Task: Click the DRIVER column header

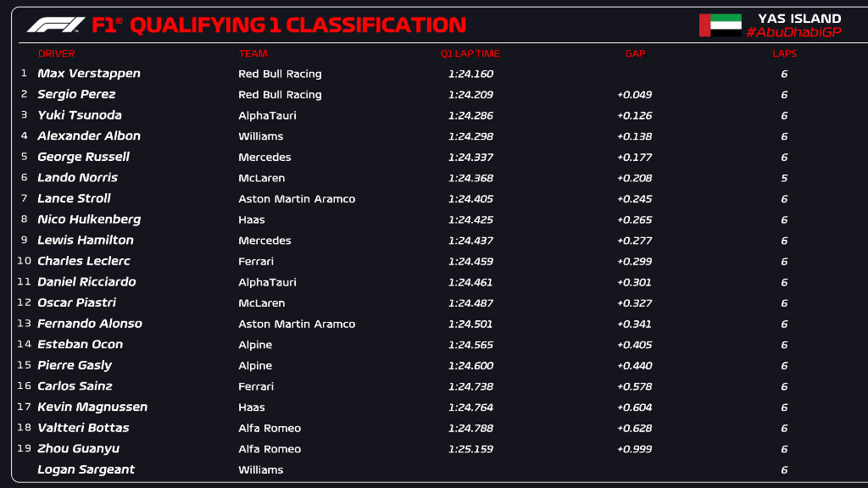Action: click(x=56, y=53)
